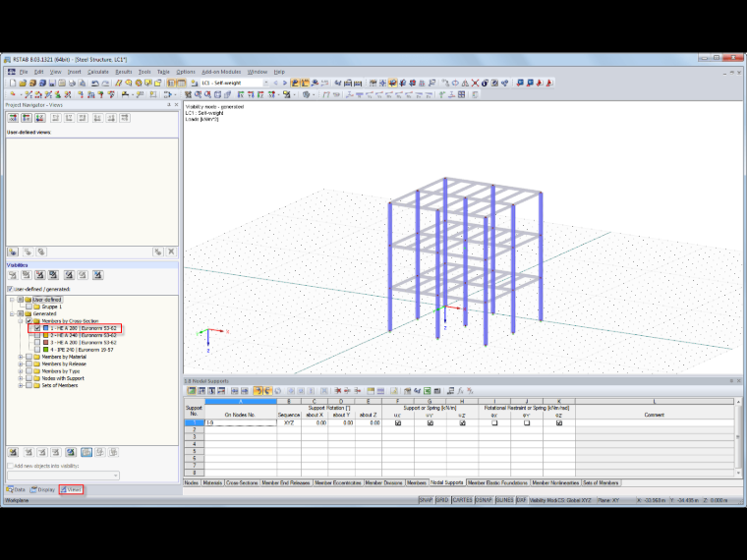Click highlighted blue icon in bottom visibility toolbar
Screen dimensions: 747x560
coord(86,452)
